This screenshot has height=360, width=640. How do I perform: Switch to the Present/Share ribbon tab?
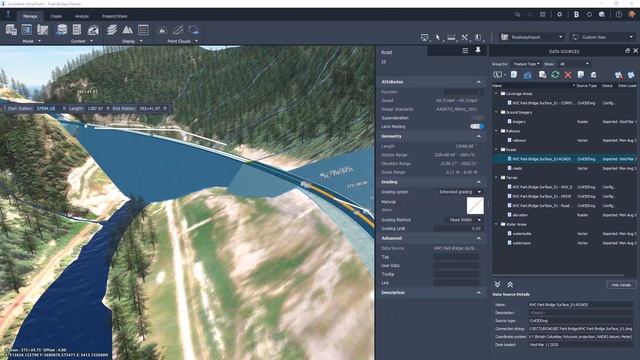click(x=115, y=16)
